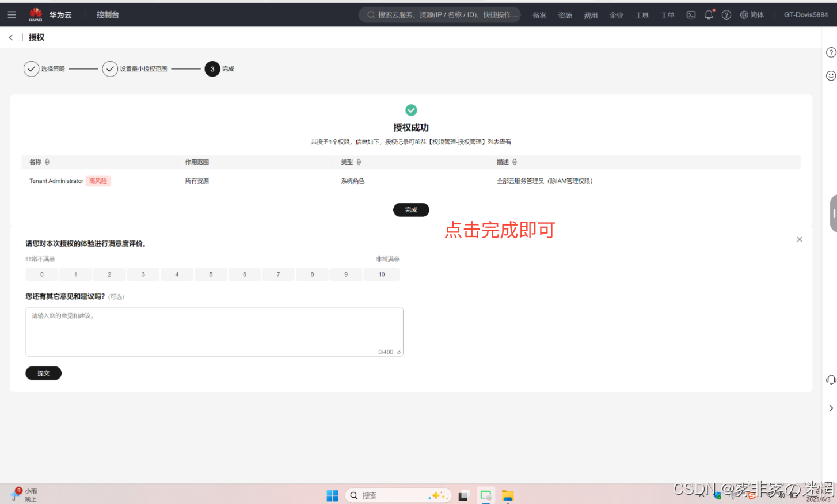Rate satisfaction score 9
The image size is (837, 504).
coord(346,274)
